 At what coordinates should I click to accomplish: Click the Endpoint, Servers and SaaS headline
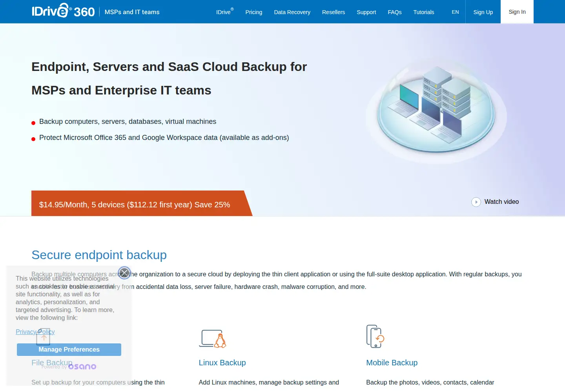coord(169,78)
